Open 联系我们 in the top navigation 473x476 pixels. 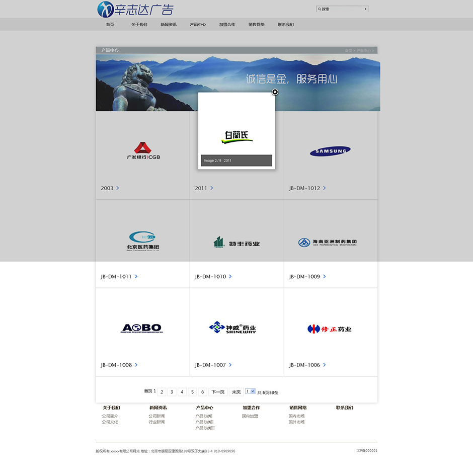point(286,25)
